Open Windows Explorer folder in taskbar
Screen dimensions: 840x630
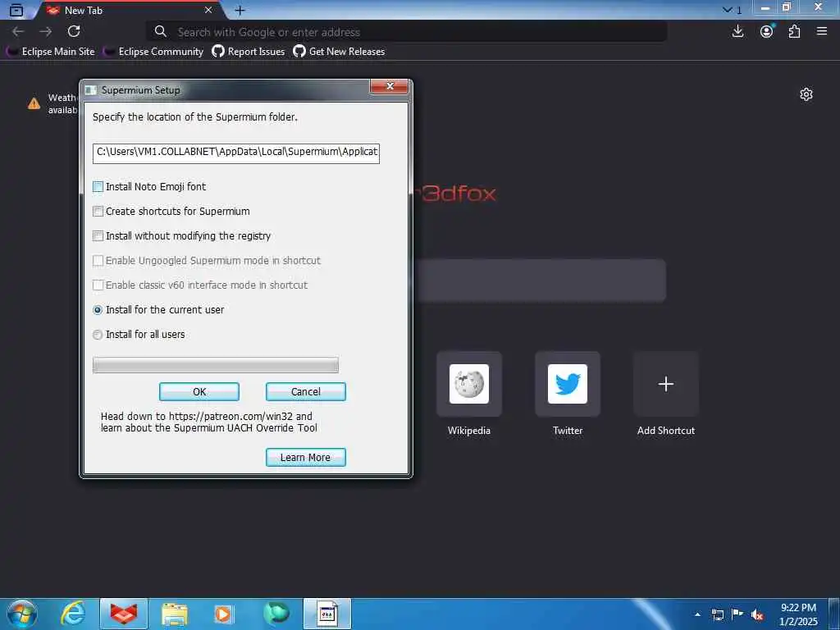(175, 614)
